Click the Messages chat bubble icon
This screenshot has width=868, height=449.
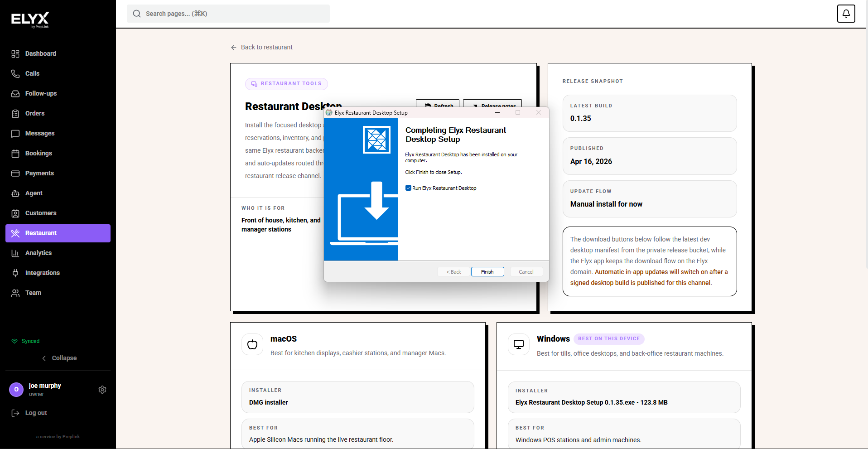tap(15, 134)
